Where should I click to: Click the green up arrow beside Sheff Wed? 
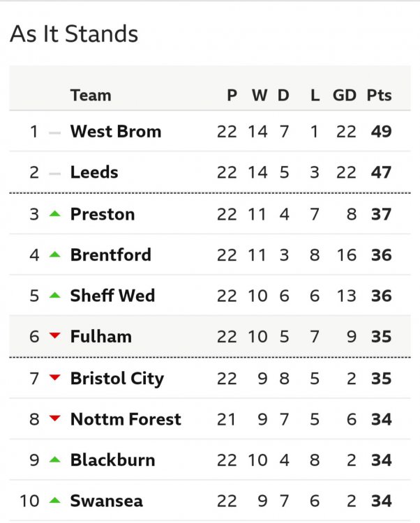(x=55, y=296)
